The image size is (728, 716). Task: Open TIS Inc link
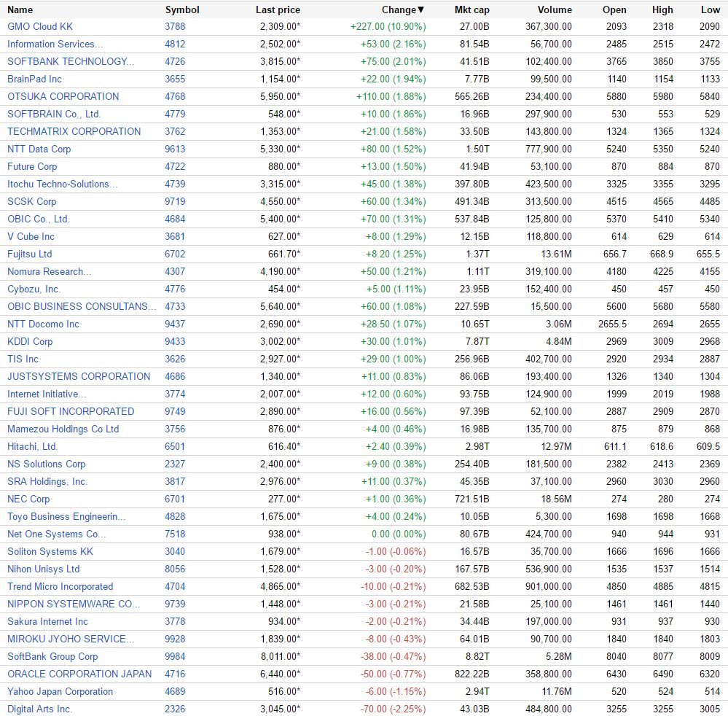(23, 359)
